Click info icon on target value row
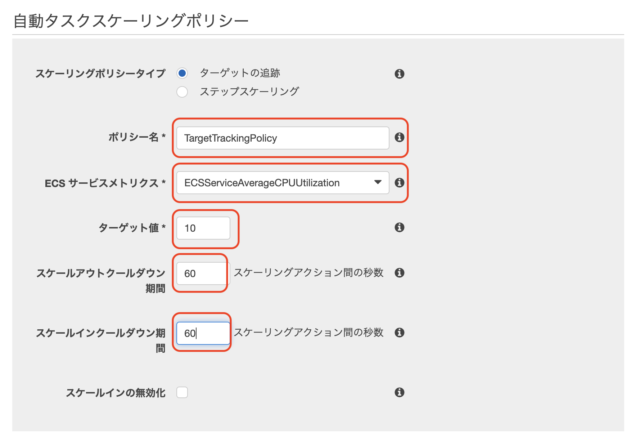Viewport: 640px width, 441px height. [x=399, y=227]
